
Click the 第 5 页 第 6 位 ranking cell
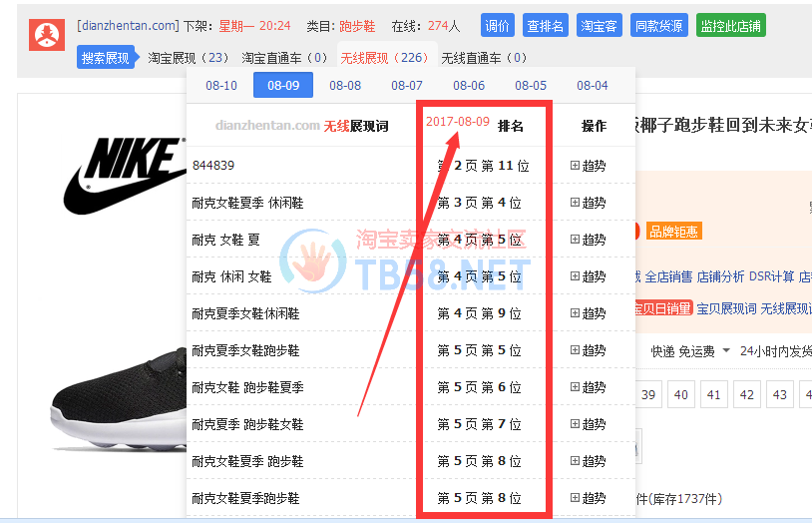click(x=479, y=386)
